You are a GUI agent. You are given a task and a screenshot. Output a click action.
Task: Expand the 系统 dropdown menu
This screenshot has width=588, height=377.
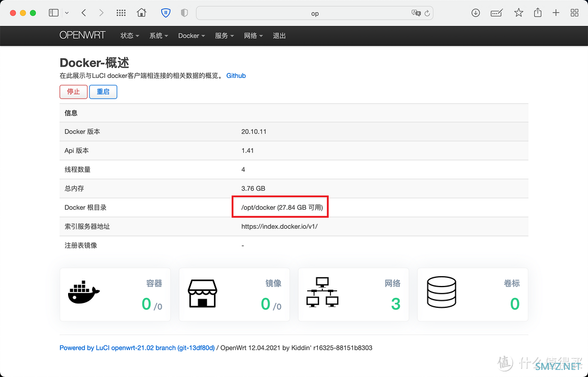click(x=158, y=36)
